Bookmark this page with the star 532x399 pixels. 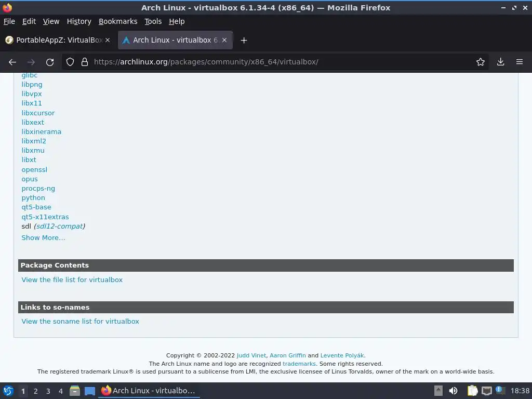(x=481, y=62)
